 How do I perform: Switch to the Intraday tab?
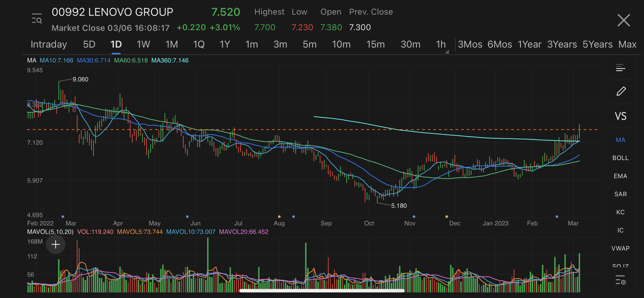click(x=49, y=44)
